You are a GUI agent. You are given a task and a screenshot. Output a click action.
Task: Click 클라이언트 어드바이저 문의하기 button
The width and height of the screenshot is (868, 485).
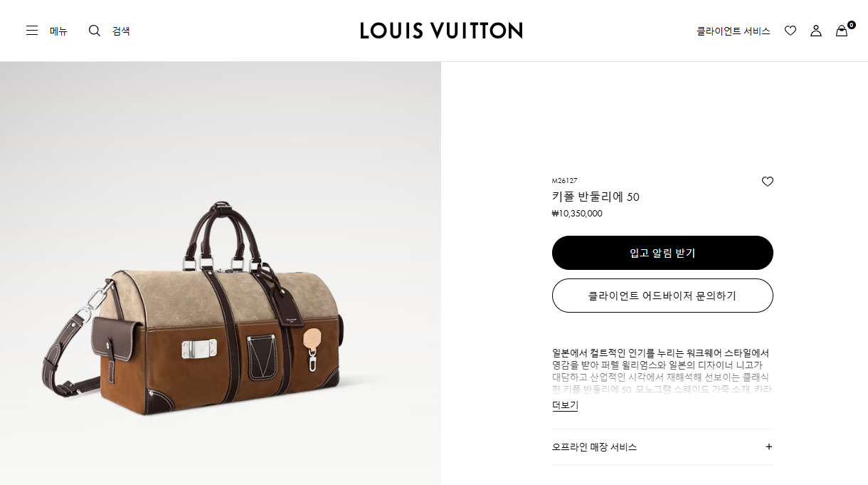[x=662, y=296]
